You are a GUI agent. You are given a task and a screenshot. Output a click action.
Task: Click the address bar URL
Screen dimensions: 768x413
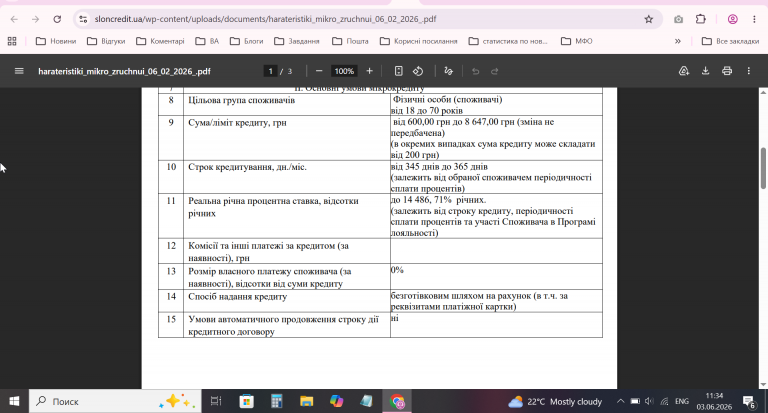[x=265, y=19]
